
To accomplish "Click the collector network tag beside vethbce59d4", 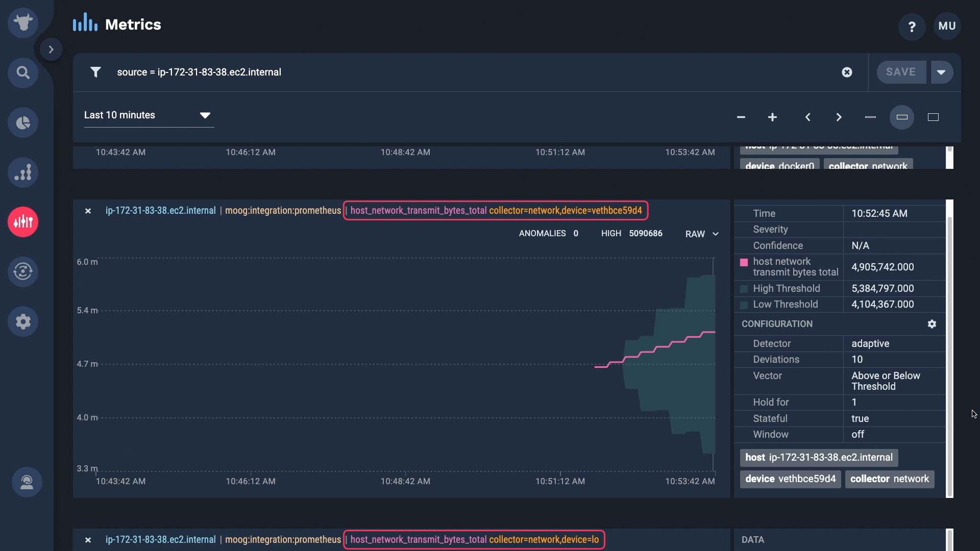I will pyautogui.click(x=889, y=479).
